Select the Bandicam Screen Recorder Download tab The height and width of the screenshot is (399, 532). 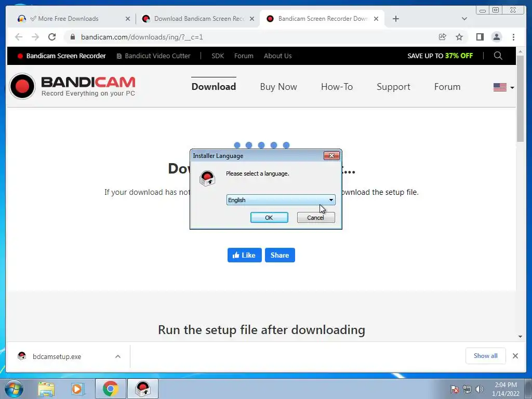[322, 19]
